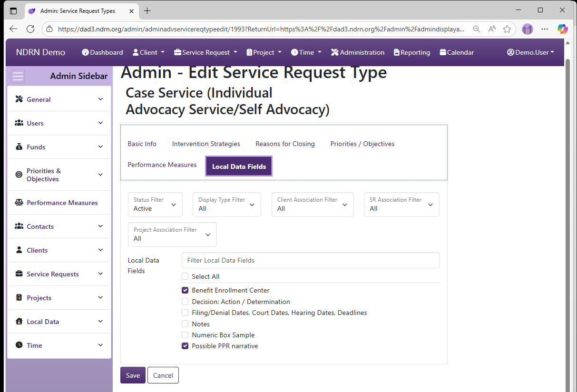Uncheck Benefit Enrollment Center checkbox

coord(185,290)
